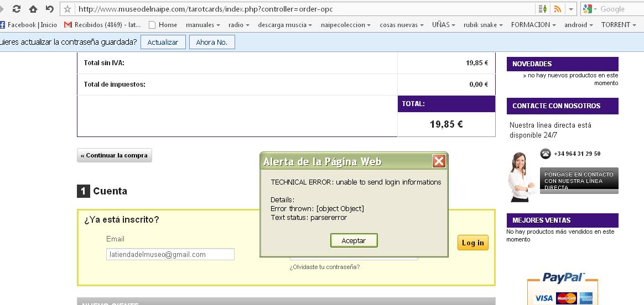Click « Continuar la compra button

pyautogui.click(x=114, y=155)
